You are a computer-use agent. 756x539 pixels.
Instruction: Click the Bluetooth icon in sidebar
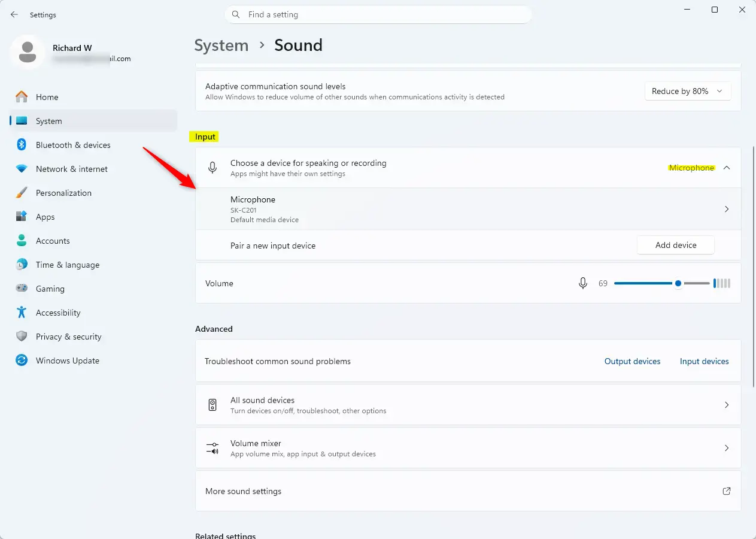22,145
